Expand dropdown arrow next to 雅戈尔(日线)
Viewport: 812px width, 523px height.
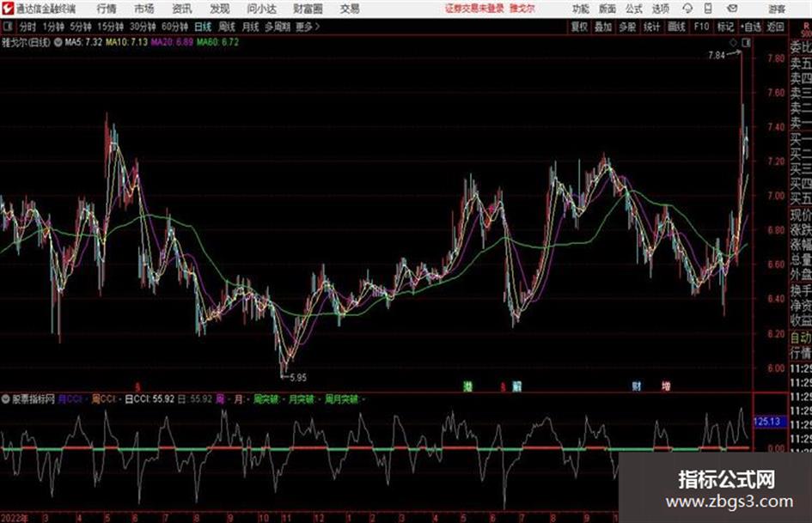58,42
